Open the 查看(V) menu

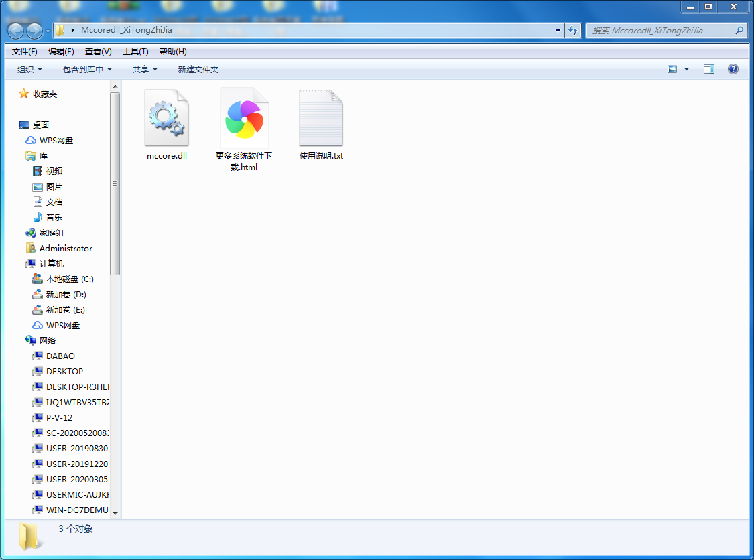point(98,52)
